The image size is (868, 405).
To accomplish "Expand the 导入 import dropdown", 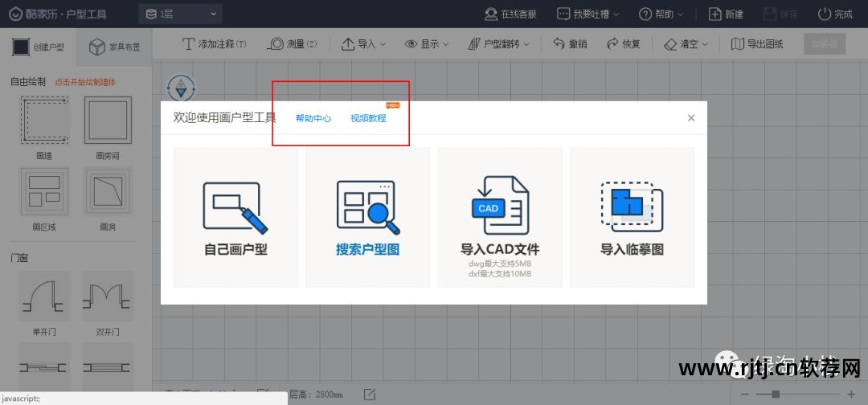I will click(363, 44).
